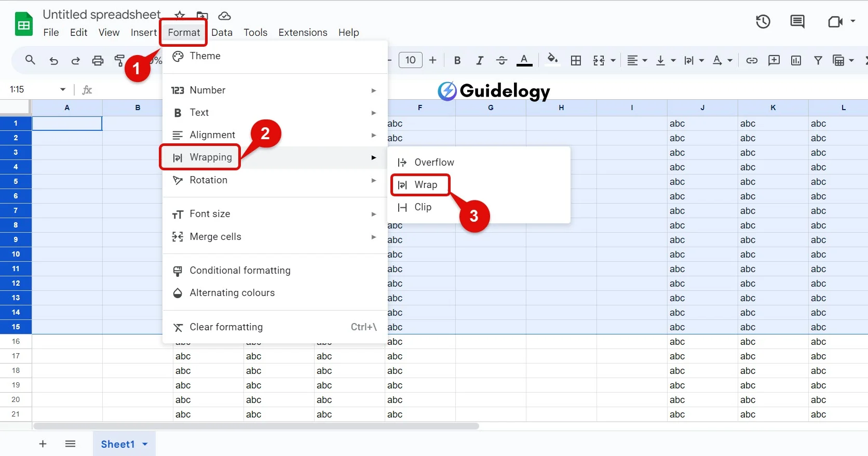The width and height of the screenshot is (868, 456).
Task: Open Conditional formatting
Action: [x=275, y=271]
